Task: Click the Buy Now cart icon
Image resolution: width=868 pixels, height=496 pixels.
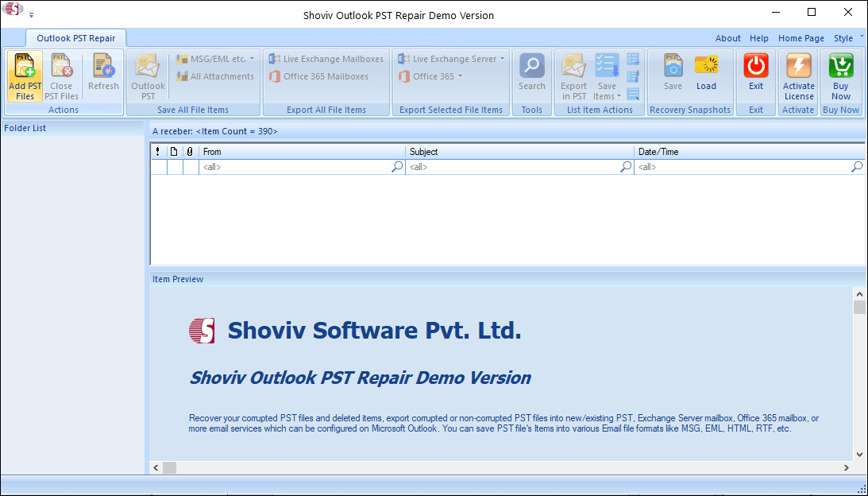Action: [x=841, y=66]
